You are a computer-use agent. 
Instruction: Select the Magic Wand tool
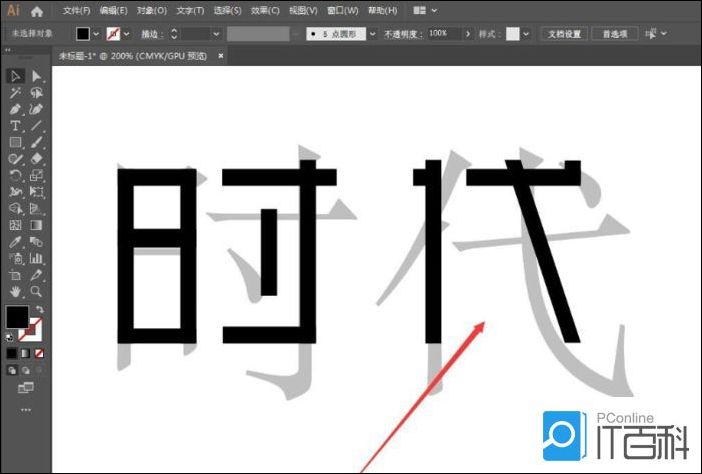click(15, 93)
